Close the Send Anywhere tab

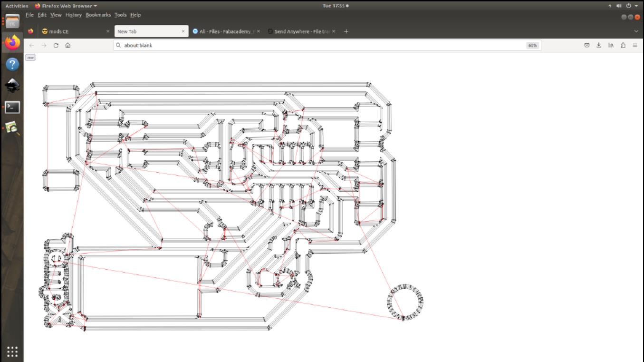(334, 31)
